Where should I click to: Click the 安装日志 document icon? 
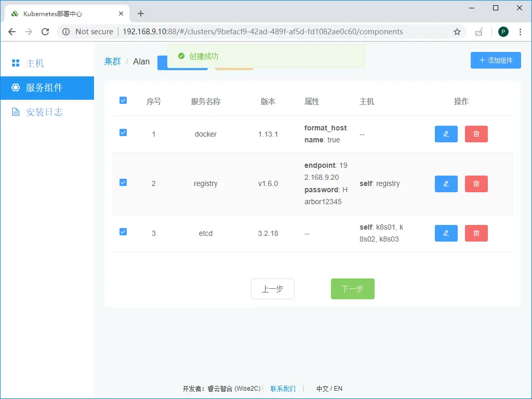16,112
